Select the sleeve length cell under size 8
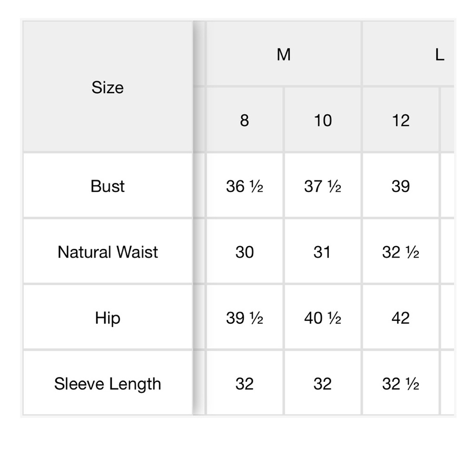The height and width of the screenshot is (476, 476). click(x=245, y=383)
